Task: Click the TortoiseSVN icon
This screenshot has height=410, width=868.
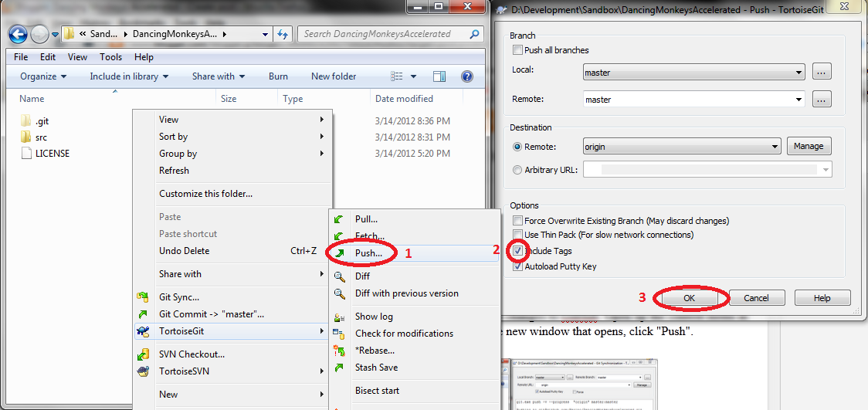Action: [144, 371]
